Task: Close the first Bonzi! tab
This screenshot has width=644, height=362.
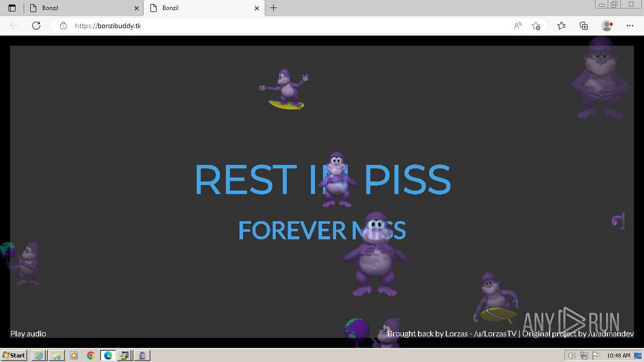Action: pos(136,8)
